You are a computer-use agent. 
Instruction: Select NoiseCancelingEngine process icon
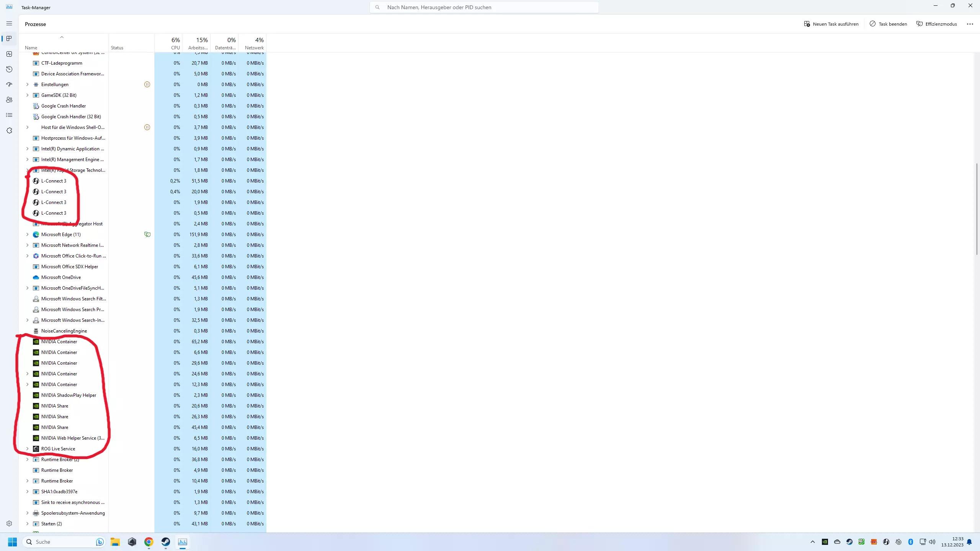tap(36, 331)
